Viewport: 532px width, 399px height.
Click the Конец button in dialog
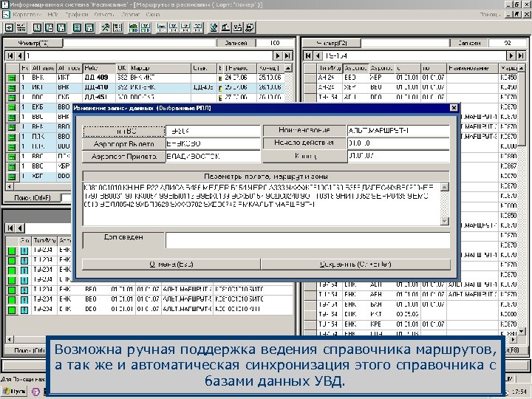coord(304,157)
